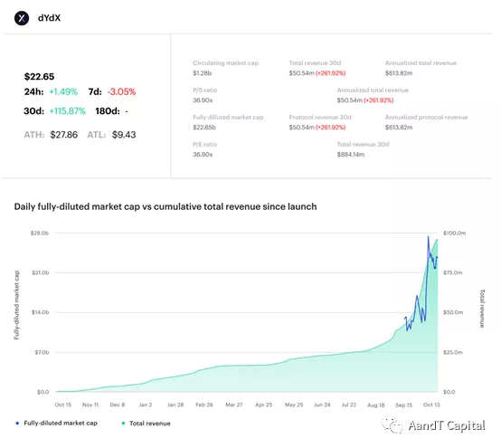Click the green legend dot for Total revenue
501x448 pixels.
[x=123, y=424]
